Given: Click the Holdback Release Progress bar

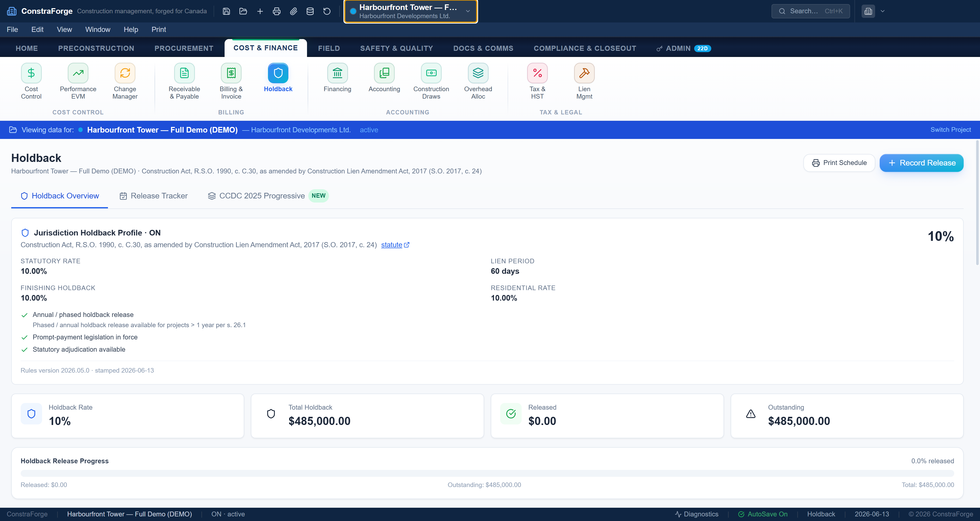Looking at the screenshot, I should [487, 473].
